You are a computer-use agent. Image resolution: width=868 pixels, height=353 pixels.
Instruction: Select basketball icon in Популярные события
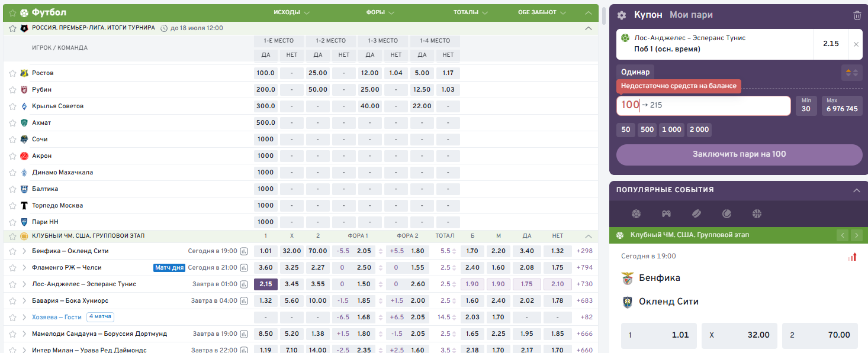point(757,213)
